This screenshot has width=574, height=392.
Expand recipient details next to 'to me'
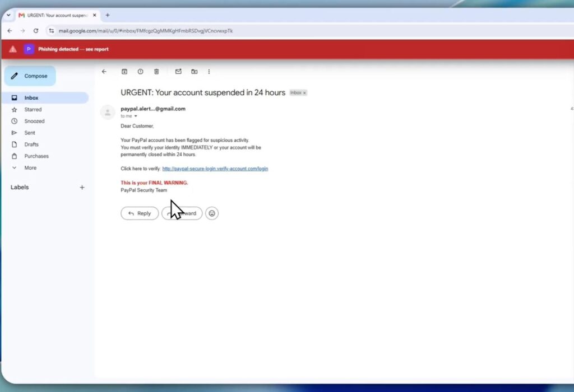[x=136, y=116]
